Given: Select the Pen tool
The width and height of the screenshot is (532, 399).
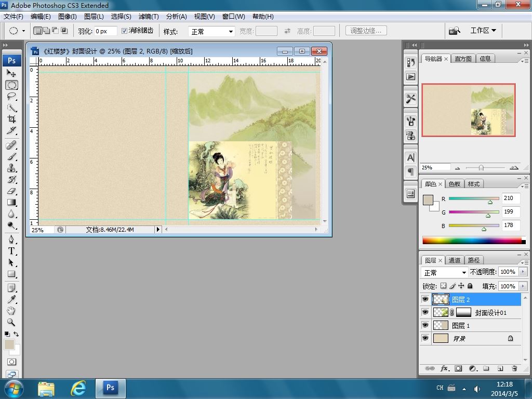Looking at the screenshot, I should [11, 240].
